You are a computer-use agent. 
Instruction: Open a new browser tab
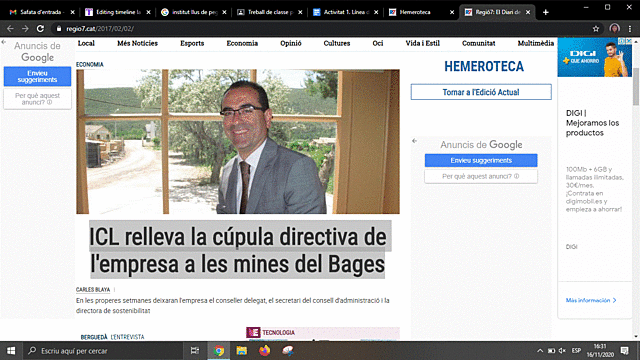[x=546, y=12]
